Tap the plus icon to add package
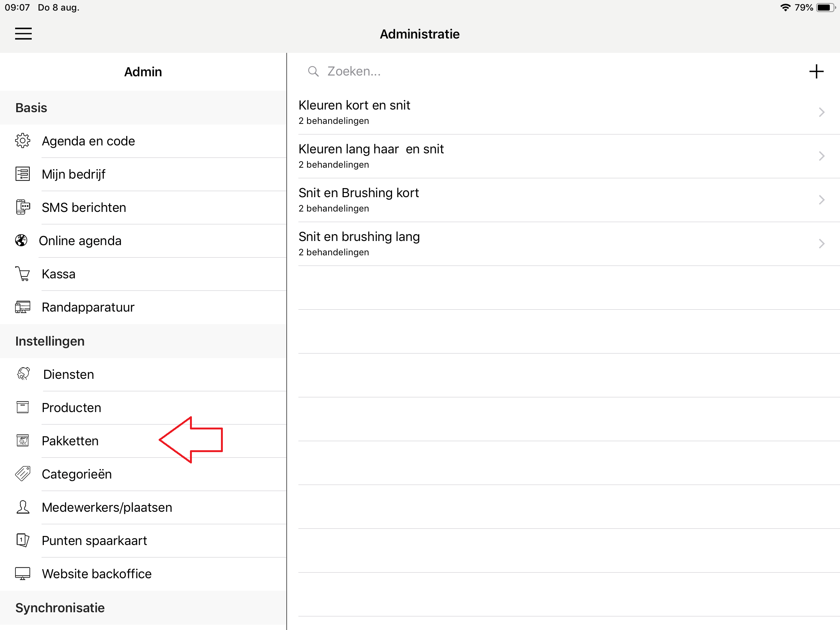Viewport: 840px width, 630px height. pos(816,71)
